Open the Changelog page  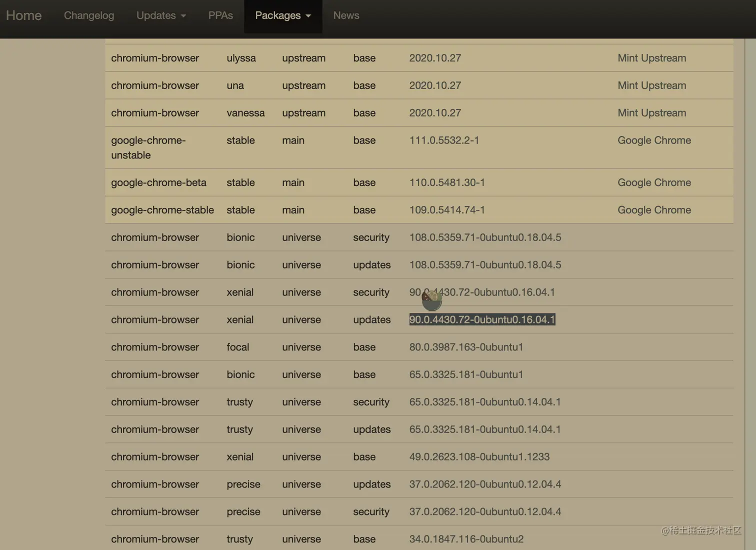pyautogui.click(x=89, y=15)
